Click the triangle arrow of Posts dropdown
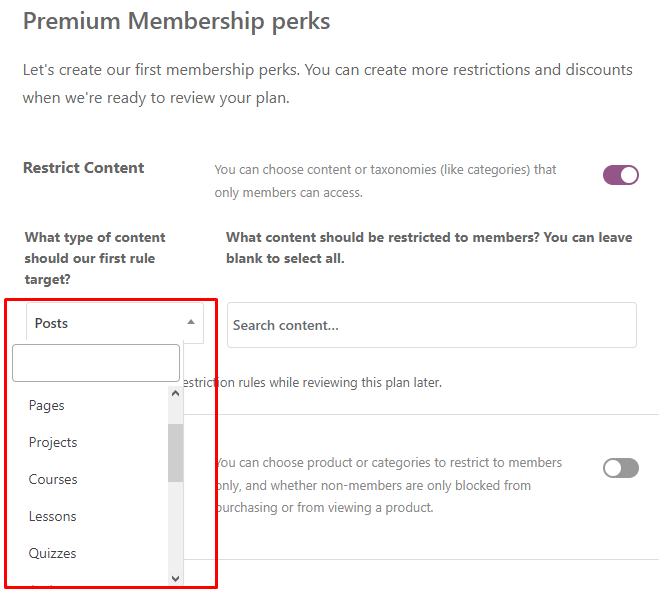 point(191,322)
